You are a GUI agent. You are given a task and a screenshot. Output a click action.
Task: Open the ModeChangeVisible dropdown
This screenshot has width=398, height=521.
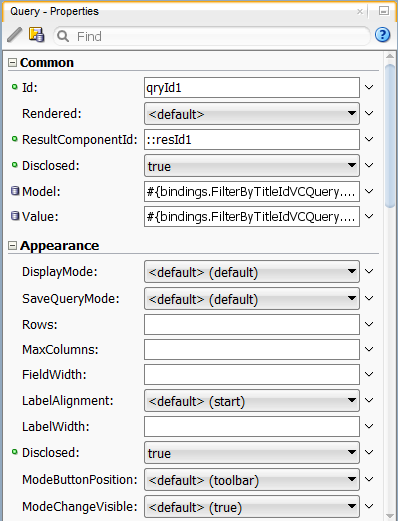point(252,507)
